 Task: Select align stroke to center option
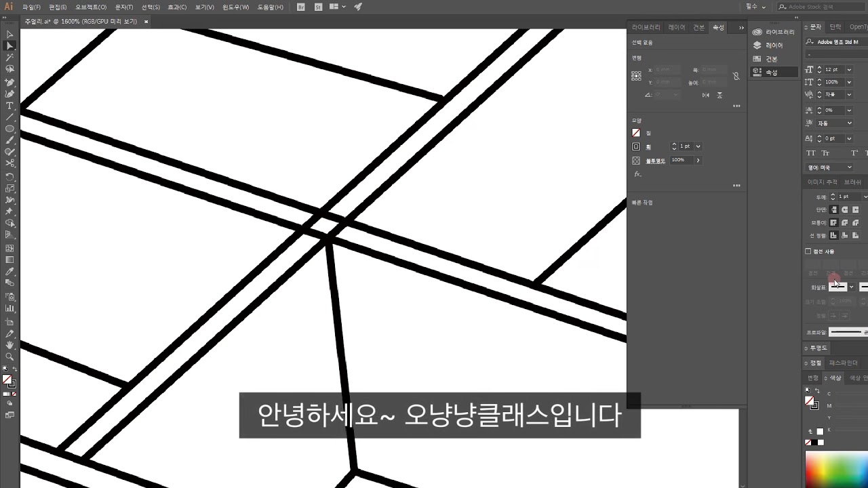tap(834, 235)
